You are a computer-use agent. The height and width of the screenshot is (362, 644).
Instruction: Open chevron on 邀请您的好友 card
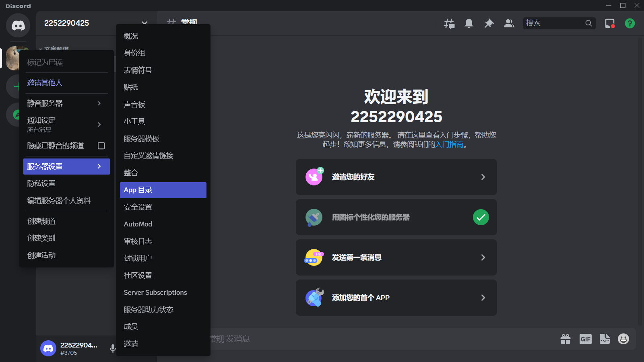tap(483, 177)
